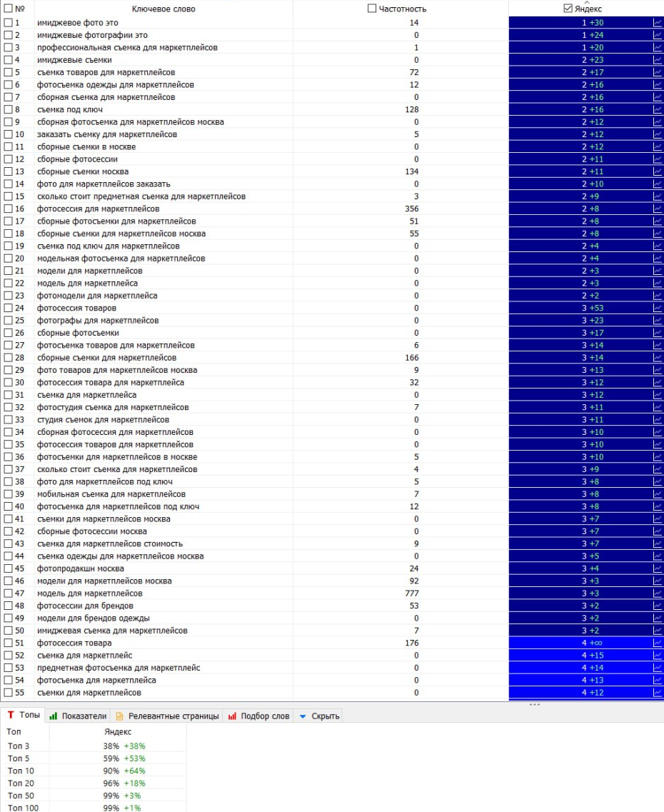Select keyword съемка одежды для маркетплейсов москва

click(x=121, y=556)
